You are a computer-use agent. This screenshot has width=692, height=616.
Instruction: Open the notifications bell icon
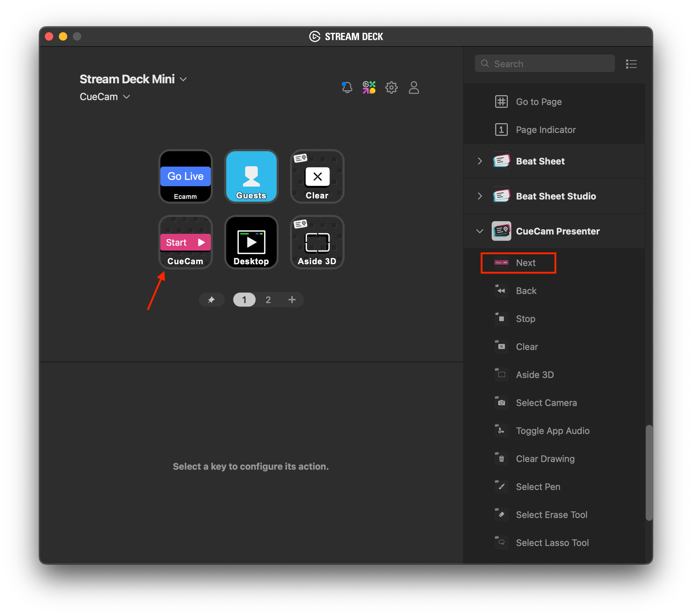347,87
